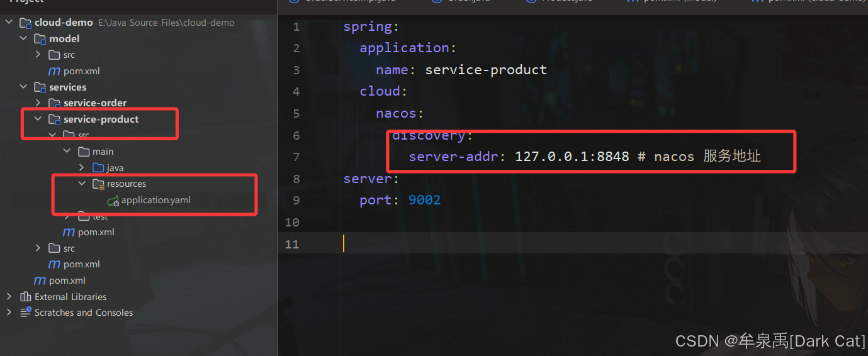Screen dimensions: 868x356
Task: Click the '127.0.0.1:8848' address value
Action: point(572,157)
